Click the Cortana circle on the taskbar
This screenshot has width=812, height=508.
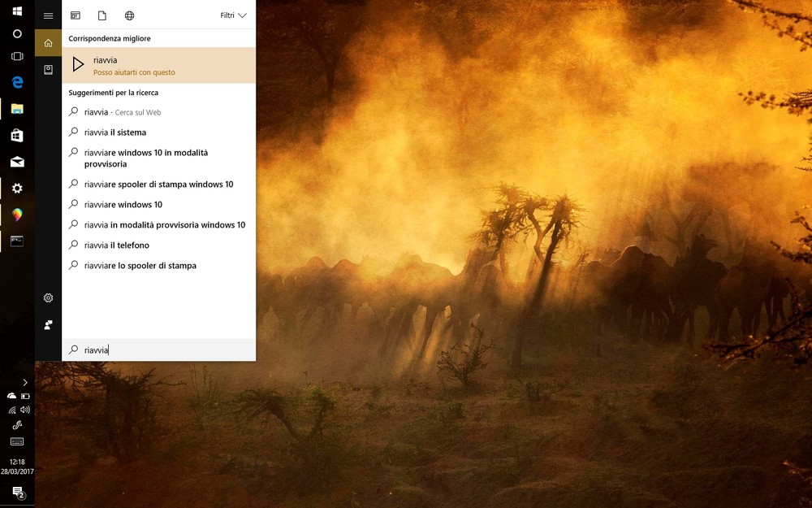click(17, 33)
